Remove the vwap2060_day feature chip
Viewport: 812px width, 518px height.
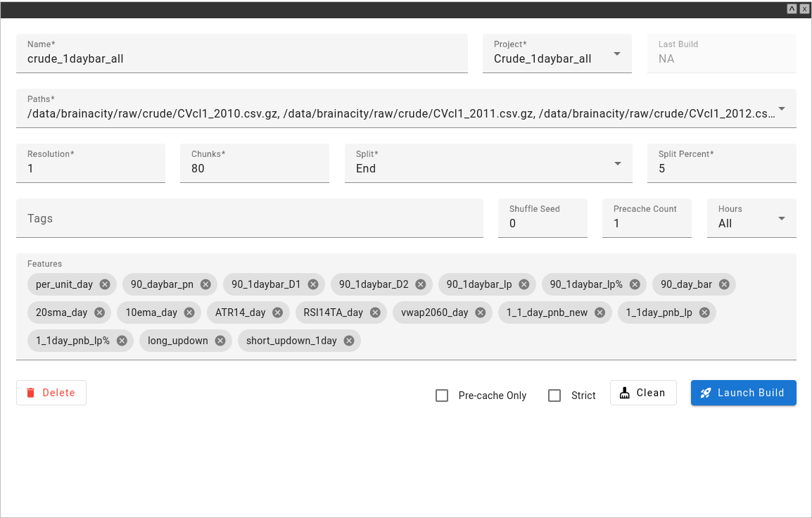(x=480, y=312)
